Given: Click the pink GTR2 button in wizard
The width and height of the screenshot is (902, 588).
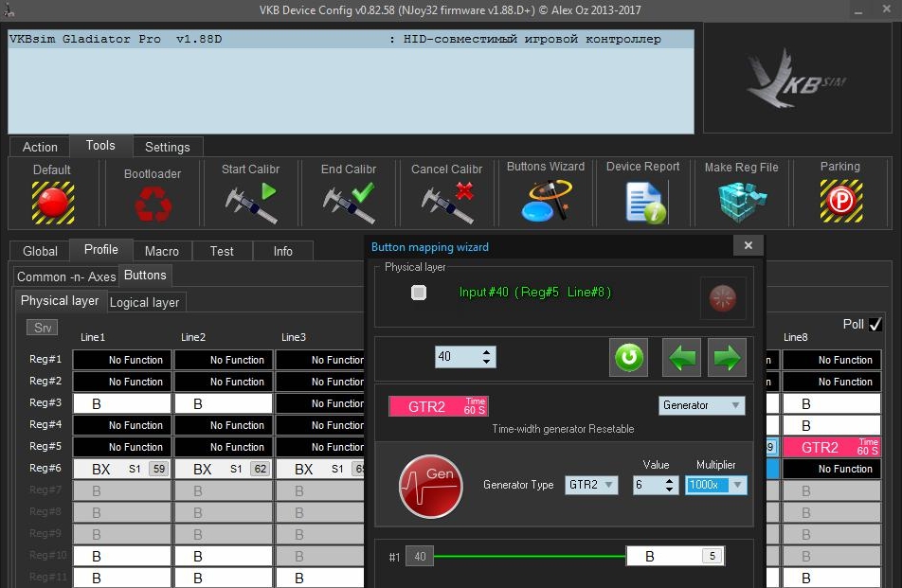Looking at the screenshot, I should click(x=439, y=406).
